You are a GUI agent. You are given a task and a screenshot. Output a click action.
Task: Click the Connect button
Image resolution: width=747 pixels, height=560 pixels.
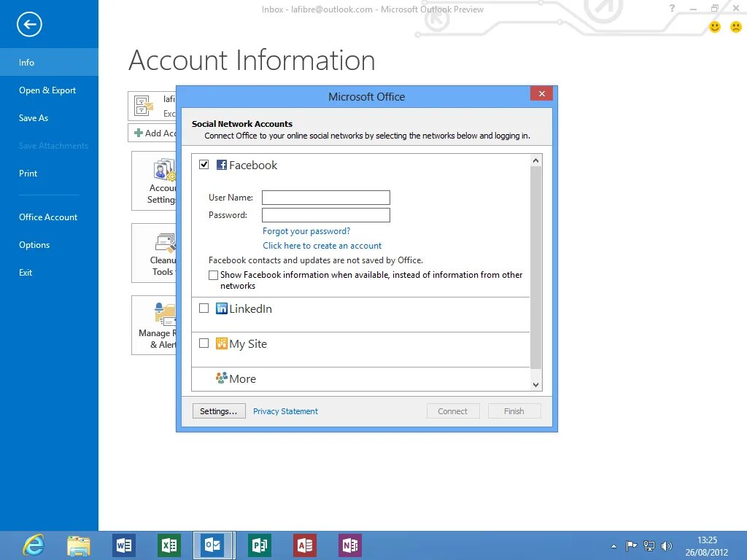click(453, 411)
